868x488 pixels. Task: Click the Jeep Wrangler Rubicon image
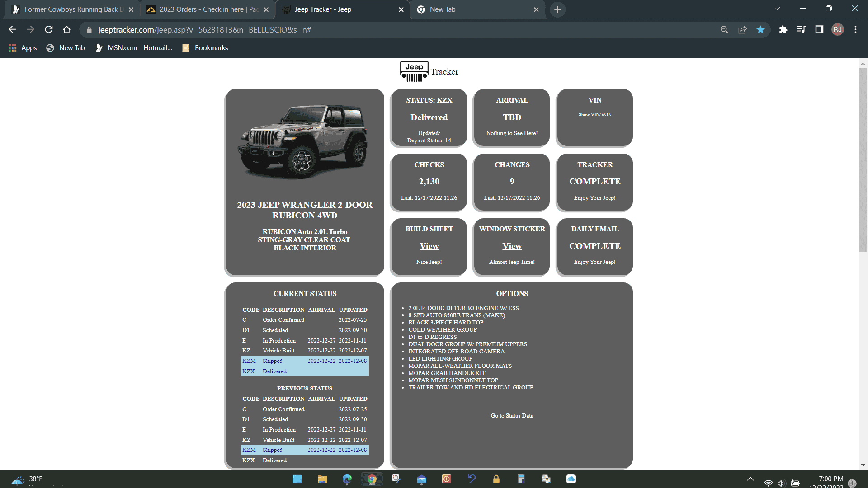[x=304, y=142]
